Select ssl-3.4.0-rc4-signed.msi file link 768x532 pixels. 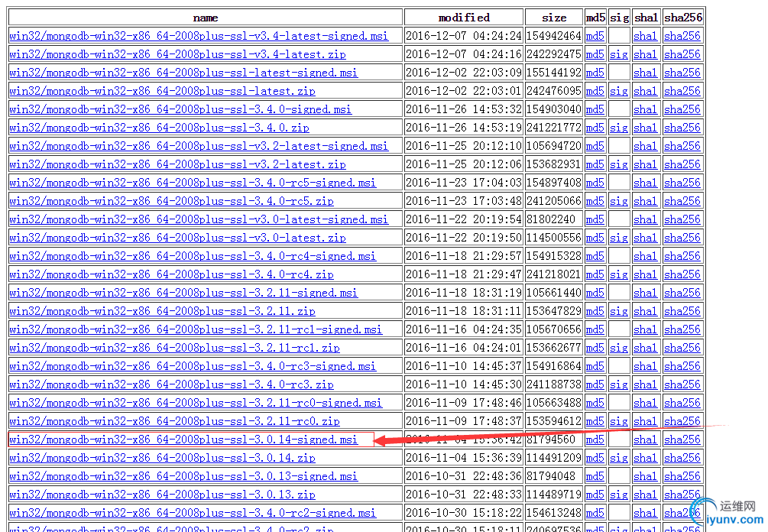[x=193, y=256]
